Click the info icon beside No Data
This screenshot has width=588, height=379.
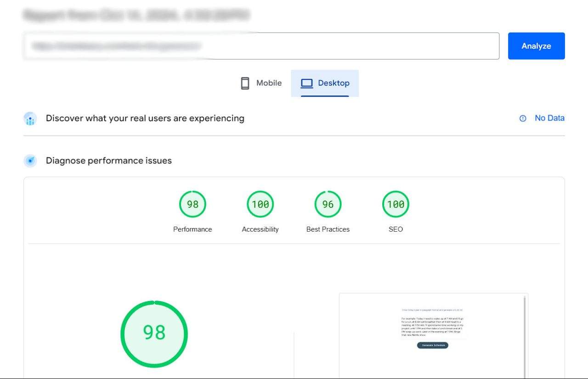pos(523,118)
